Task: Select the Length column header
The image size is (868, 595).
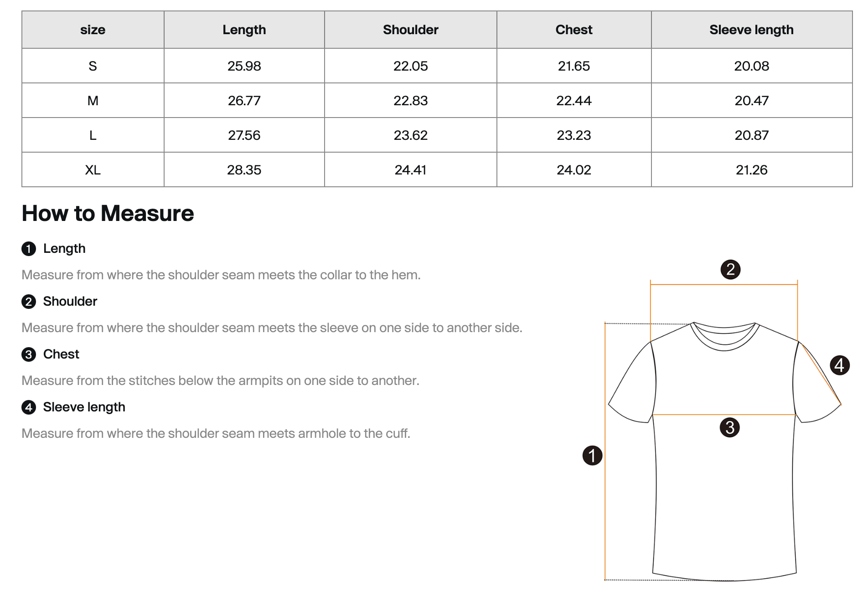Action: (244, 30)
